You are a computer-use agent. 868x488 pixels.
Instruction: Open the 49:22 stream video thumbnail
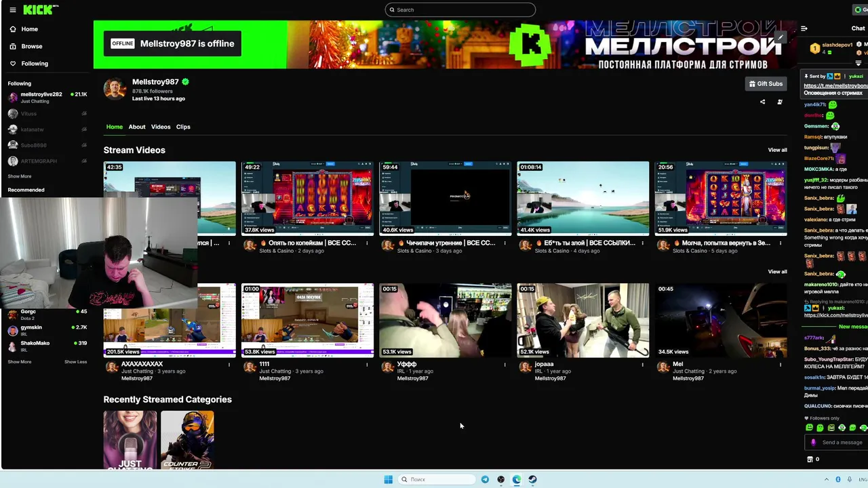(x=307, y=198)
